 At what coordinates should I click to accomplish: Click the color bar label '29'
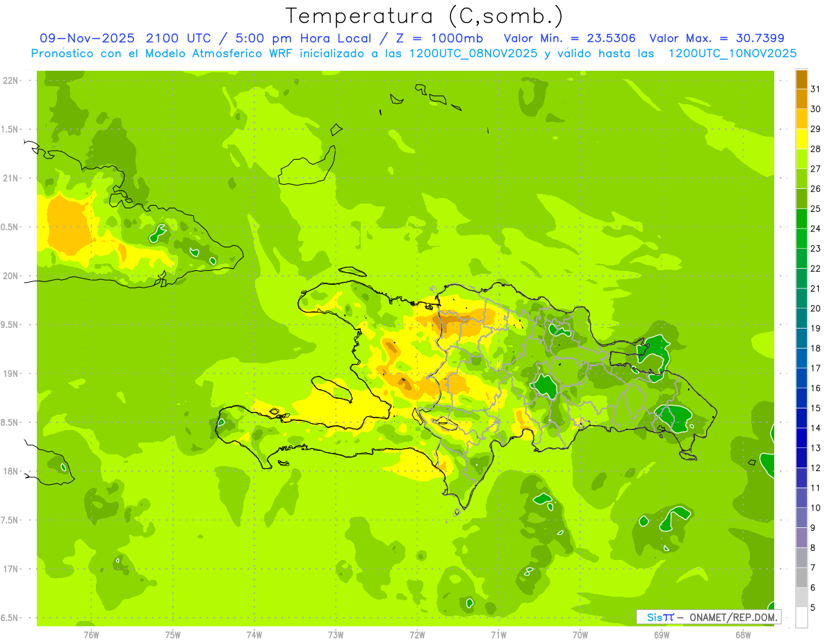[x=816, y=129]
